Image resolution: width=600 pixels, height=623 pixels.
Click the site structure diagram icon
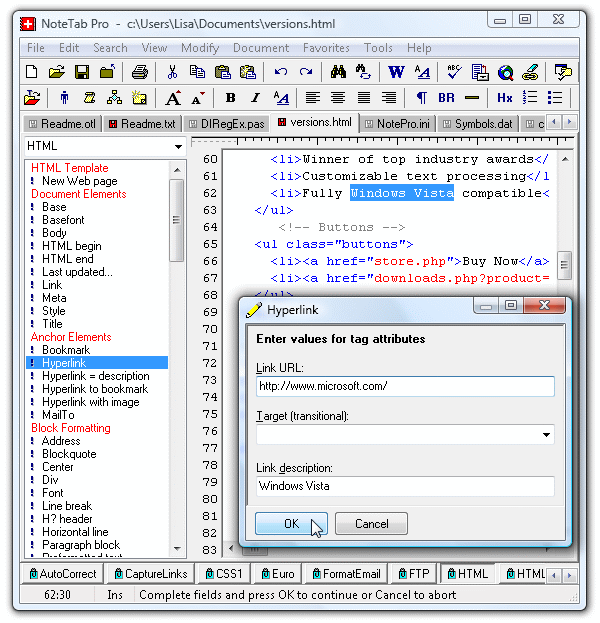click(x=114, y=98)
